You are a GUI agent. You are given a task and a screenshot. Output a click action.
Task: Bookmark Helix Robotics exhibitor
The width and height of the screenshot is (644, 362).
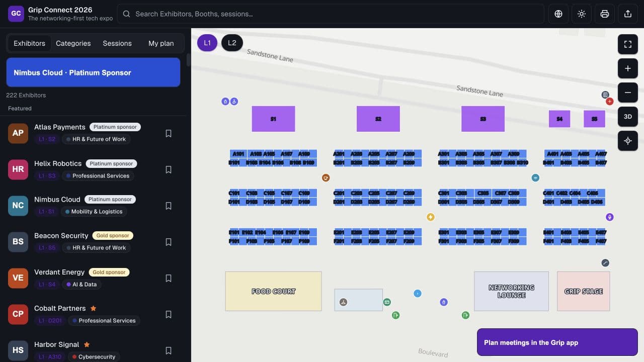tap(169, 169)
